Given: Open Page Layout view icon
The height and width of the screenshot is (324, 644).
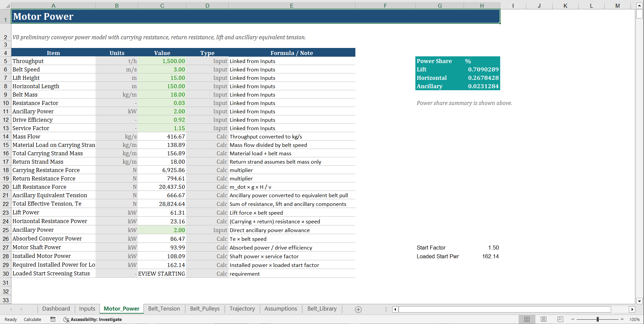Looking at the screenshot, I should click(x=543, y=319).
